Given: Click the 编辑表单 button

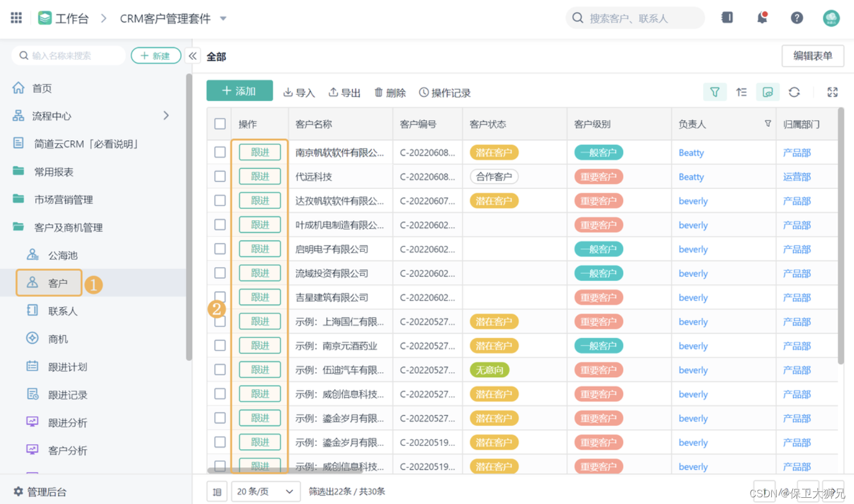Looking at the screenshot, I should coord(813,56).
